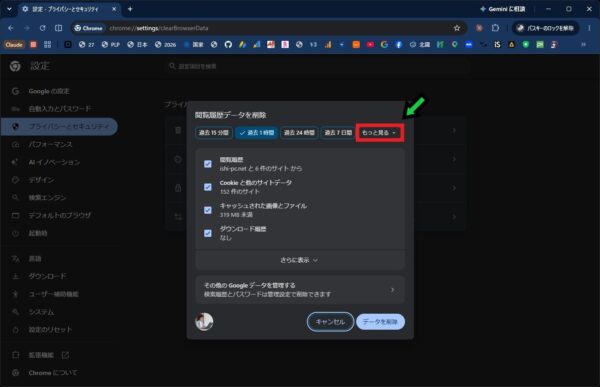The image size is (600, 387).
Task: Select the 過去 15 分間 time range chip
Action: [x=214, y=132]
